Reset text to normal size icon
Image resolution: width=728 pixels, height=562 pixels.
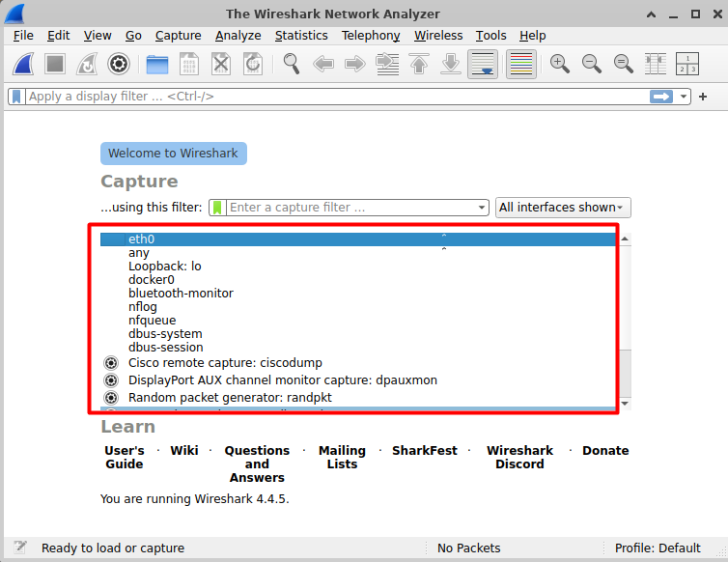click(623, 64)
